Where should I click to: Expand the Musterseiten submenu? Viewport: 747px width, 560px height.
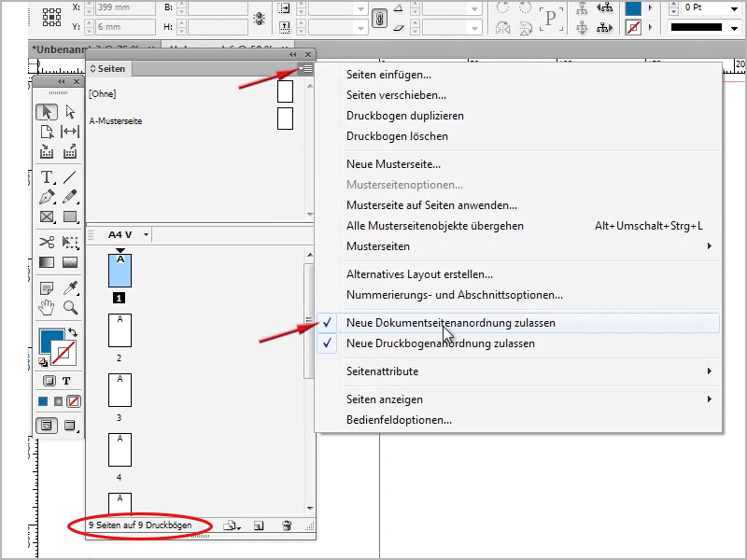(710, 246)
